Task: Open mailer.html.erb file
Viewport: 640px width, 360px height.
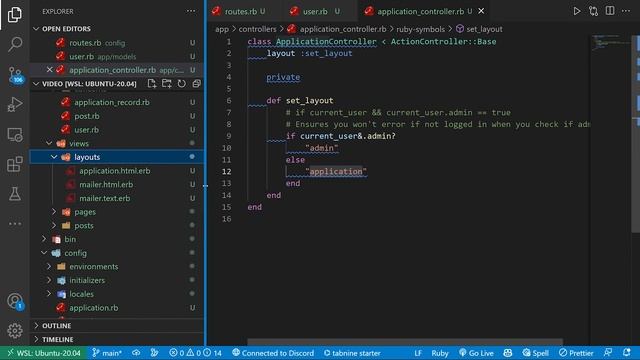Action: (x=106, y=184)
